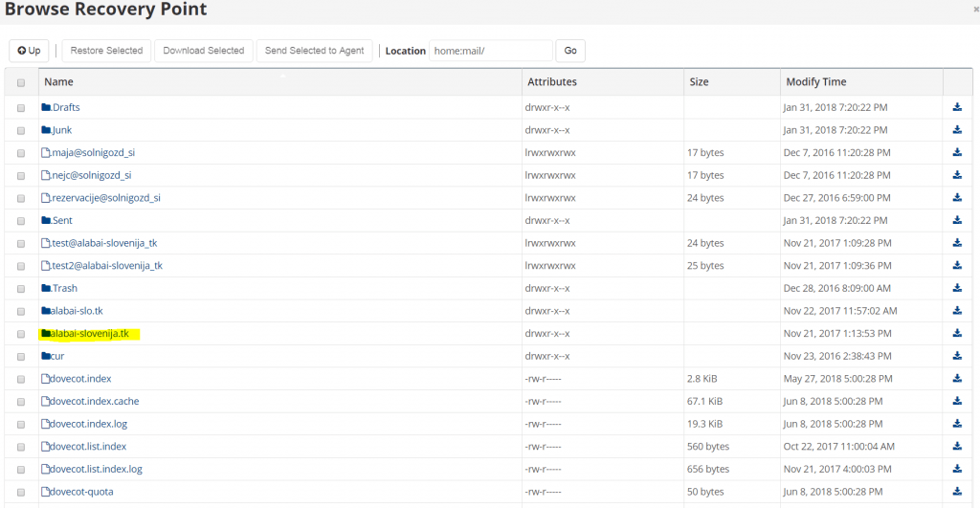980x508 pixels.
Task: Open the alabai-slo.tk folder
Action: pyautogui.click(x=72, y=311)
